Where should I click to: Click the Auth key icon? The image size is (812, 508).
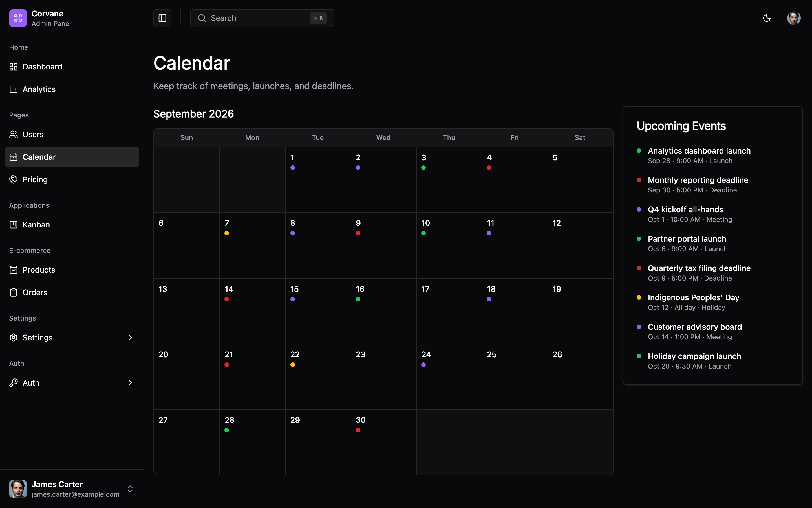pos(14,383)
